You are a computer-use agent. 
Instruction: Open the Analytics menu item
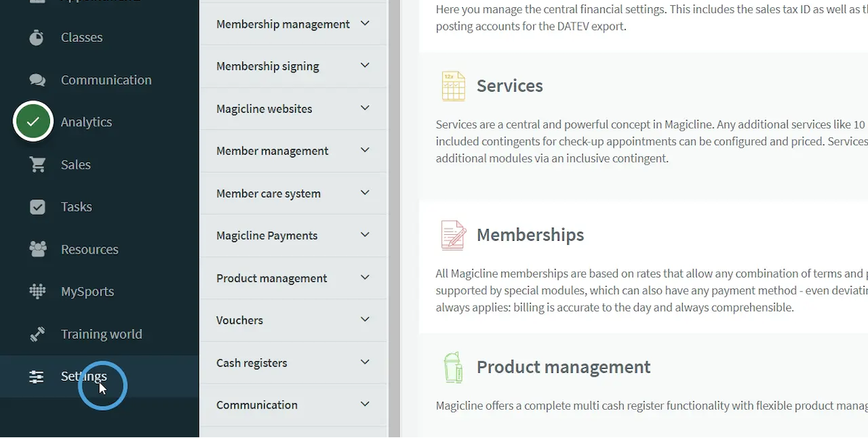point(86,122)
